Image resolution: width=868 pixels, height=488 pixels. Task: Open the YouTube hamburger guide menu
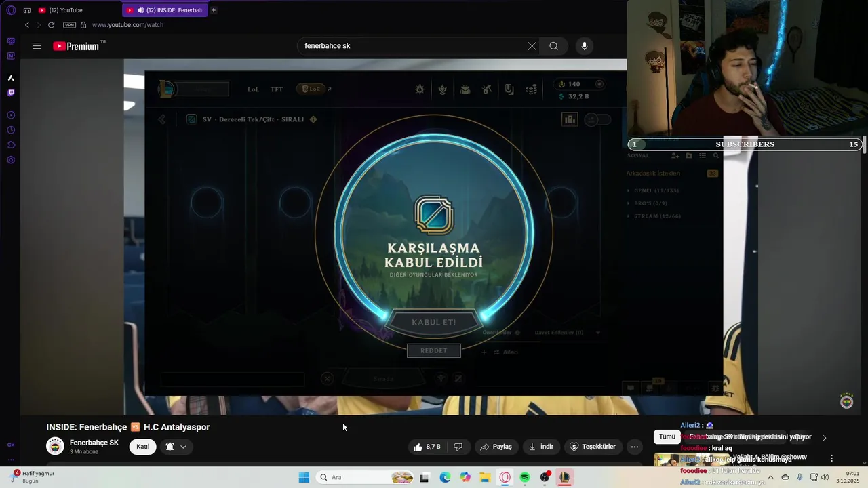tap(37, 46)
